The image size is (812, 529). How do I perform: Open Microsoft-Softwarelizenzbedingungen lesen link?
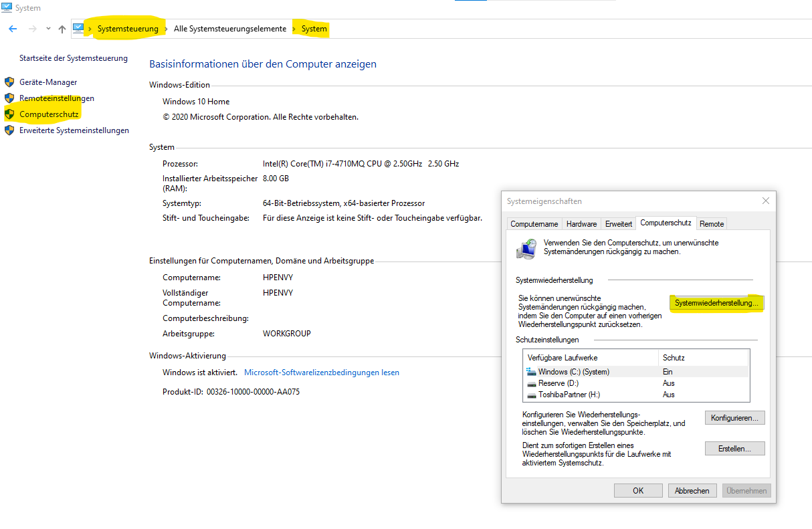pyautogui.click(x=322, y=373)
